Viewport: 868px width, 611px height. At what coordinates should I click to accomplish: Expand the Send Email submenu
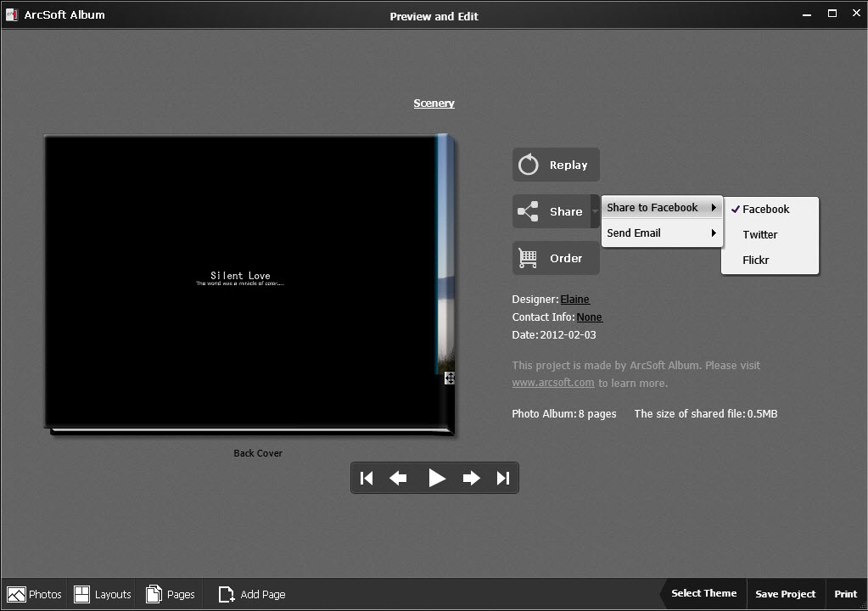pyautogui.click(x=662, y=233)
